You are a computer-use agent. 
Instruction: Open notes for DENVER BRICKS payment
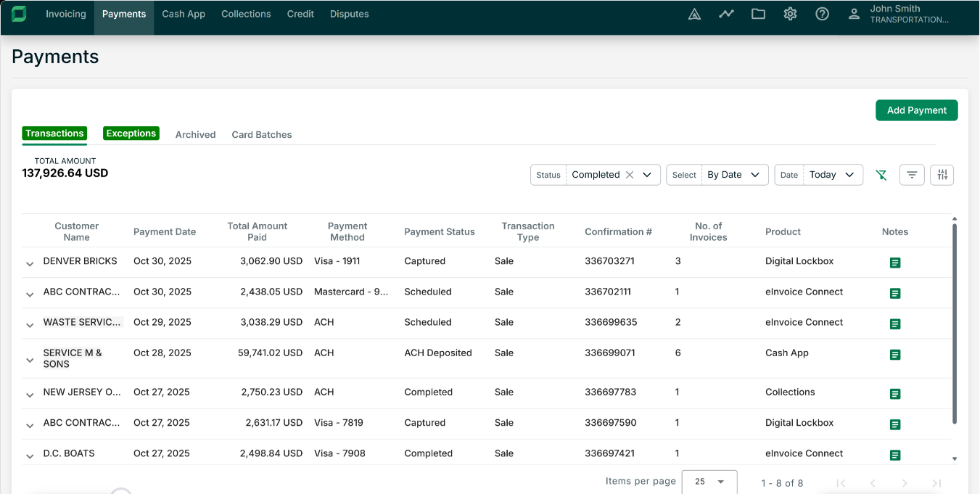click(x=894, y=263)
